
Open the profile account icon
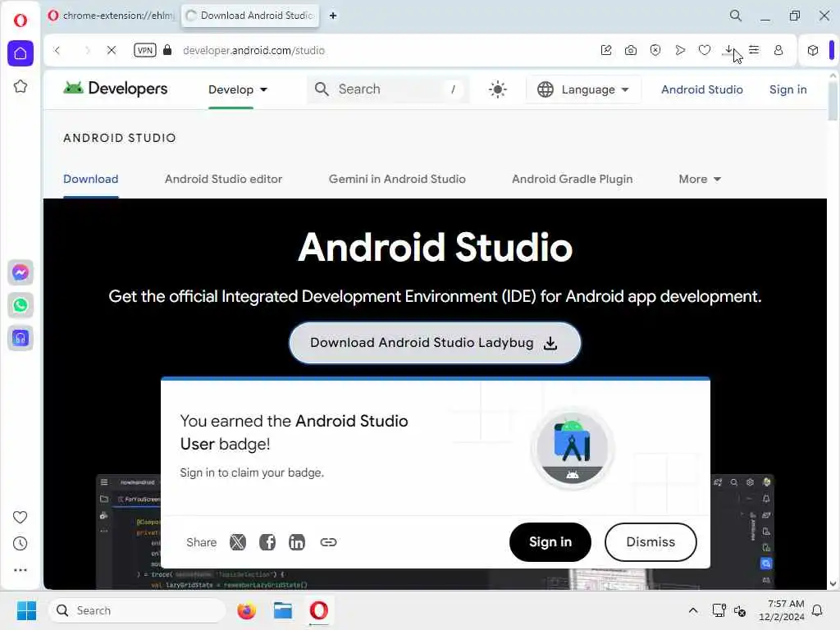[x=778, y=50]
